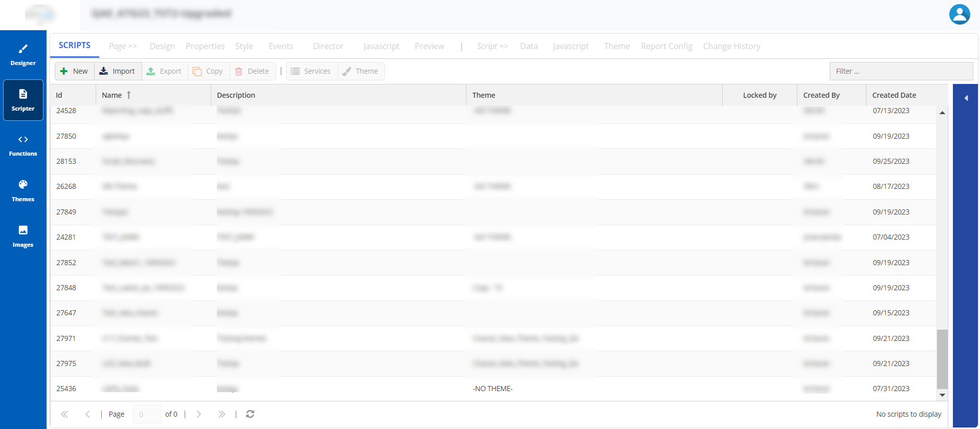Click the Theme brush toolbar button
The image size is (980, 429).
click(x=361, y=71)
